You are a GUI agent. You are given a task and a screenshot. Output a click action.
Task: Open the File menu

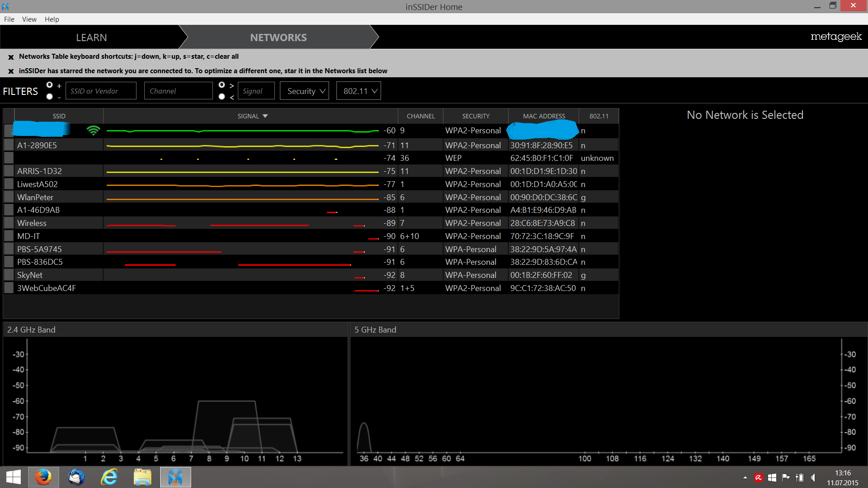pyautogui.click(x=9, y=19)
